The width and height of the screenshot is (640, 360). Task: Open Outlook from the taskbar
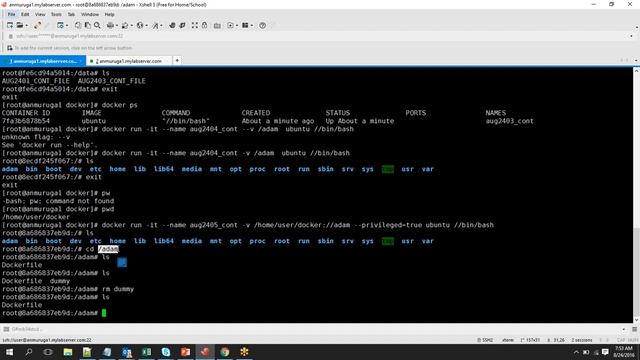[127, 352]
